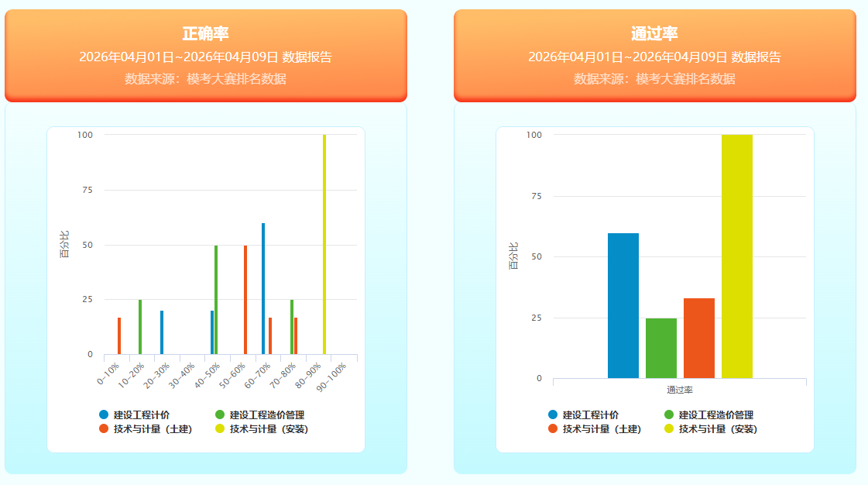Viewport: 868px width, 485px height.
Task: Click the 数据来源 text in 通过率 header
Action: (654, 78)
